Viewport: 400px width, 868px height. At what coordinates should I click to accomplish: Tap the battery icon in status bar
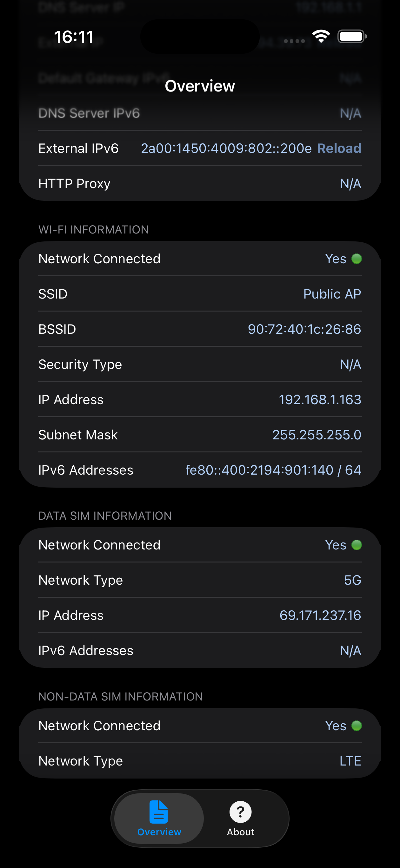tap(352, 36)
